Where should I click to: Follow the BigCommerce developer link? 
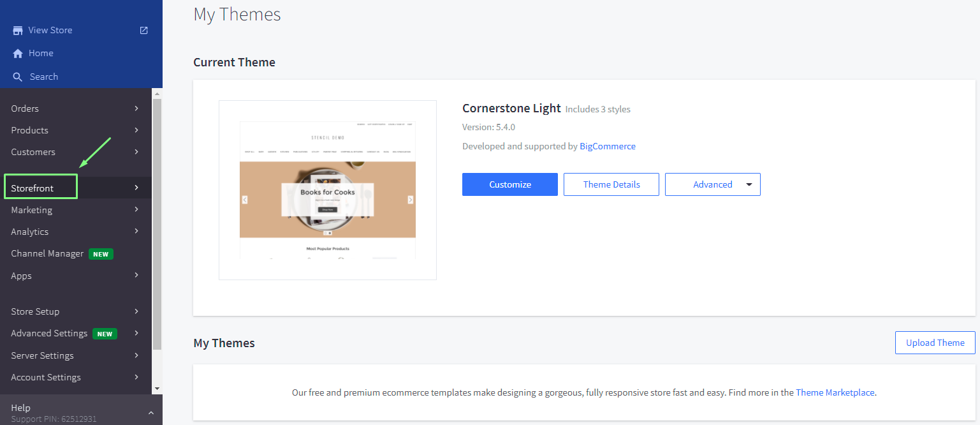click(x=607, y=146)
